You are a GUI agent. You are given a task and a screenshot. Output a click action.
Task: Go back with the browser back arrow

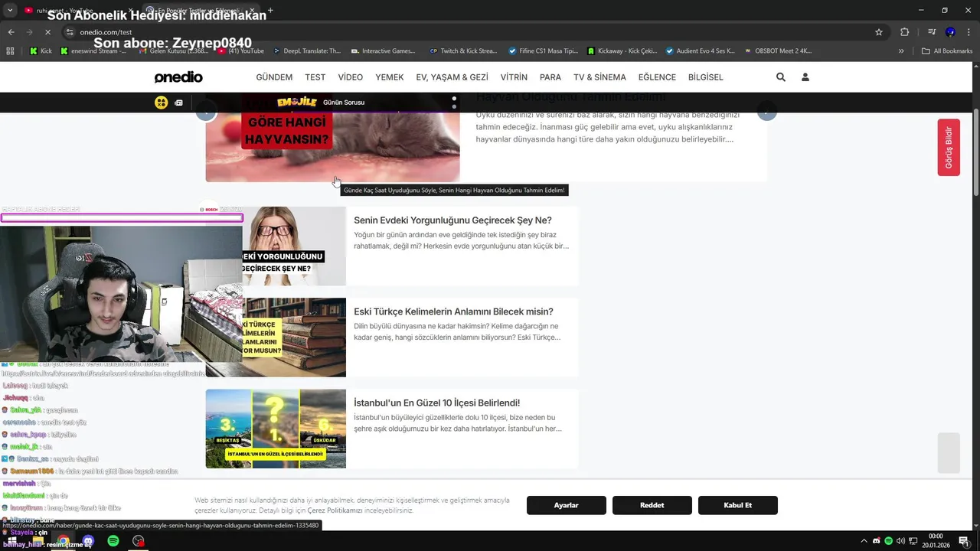click(11, 32)
